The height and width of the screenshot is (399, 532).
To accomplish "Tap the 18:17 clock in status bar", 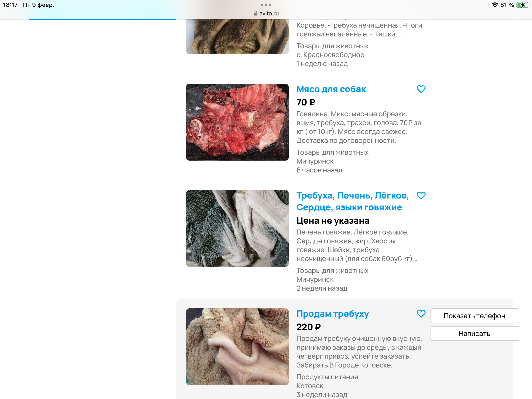I will pos(10,5).
